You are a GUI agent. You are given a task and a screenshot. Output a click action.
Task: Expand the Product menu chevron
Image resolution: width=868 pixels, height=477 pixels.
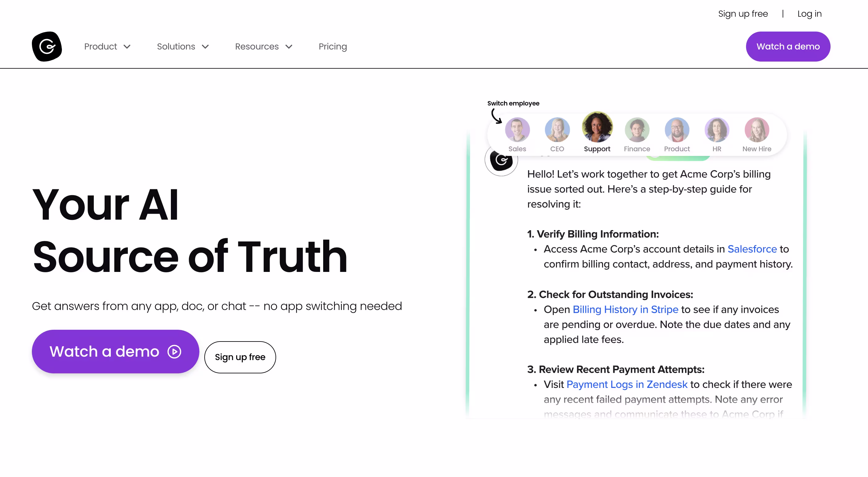pyautogui.click(x=127, y=47)
